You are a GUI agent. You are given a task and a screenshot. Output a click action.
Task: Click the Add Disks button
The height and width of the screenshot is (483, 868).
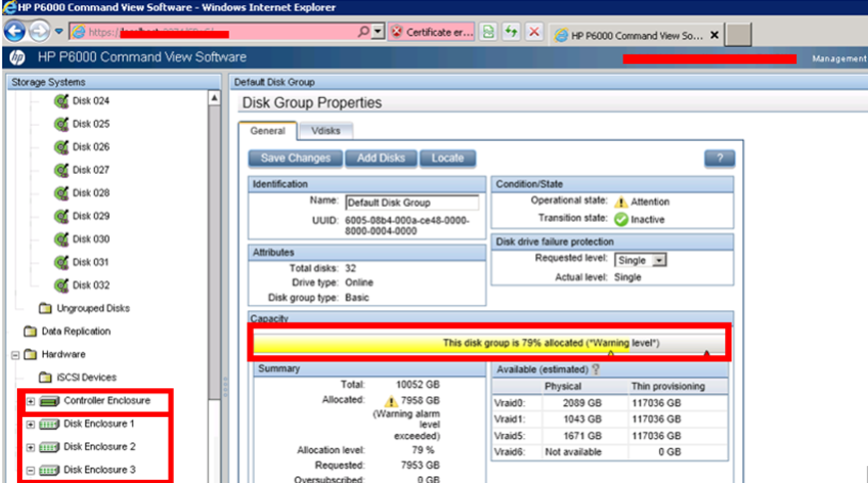[381, 159]
